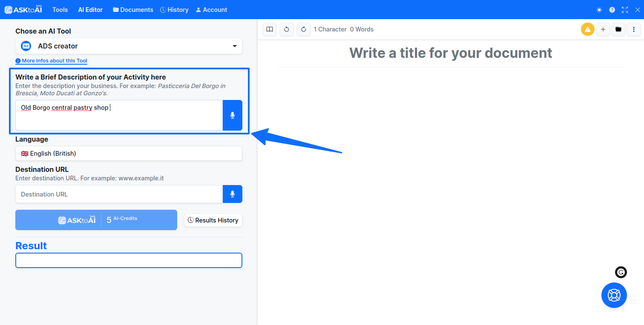Change the language from English (British)
This screenshot has width=644, height=325.
129,153
